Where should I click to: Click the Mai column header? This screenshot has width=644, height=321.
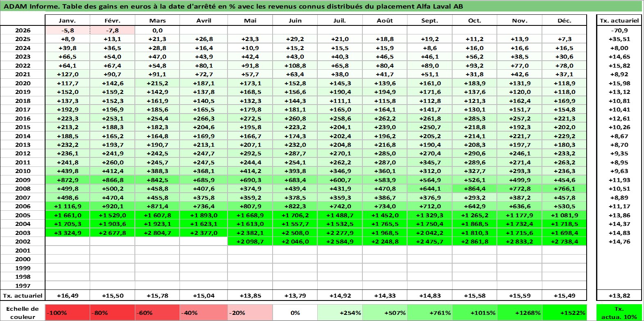pyautogui.click(x=250, y=20)
